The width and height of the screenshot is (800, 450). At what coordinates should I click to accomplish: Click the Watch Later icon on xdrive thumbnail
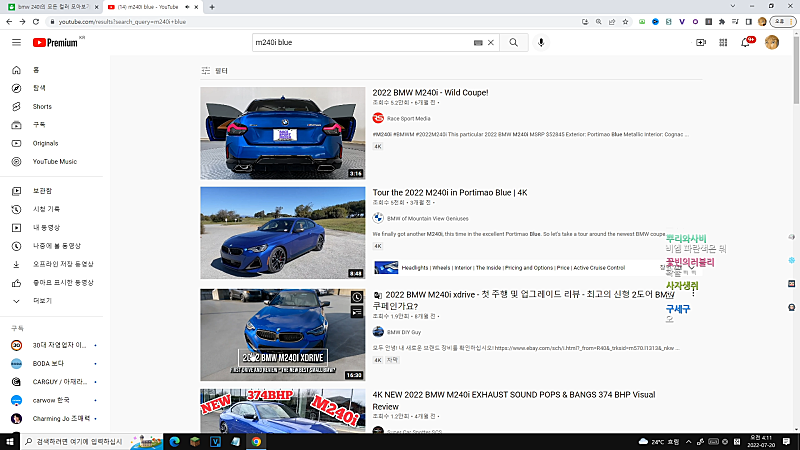[356, 297]
